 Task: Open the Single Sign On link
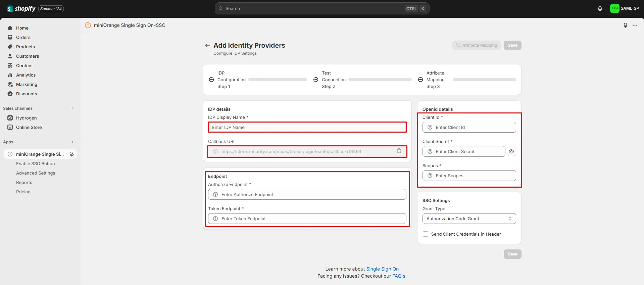[x=382, y=269]
